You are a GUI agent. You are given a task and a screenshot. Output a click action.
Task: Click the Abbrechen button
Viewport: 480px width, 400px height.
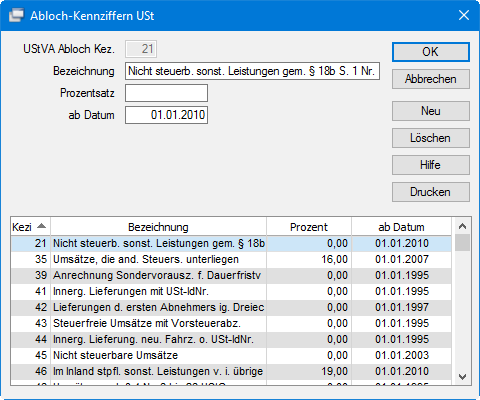[431, 79]
